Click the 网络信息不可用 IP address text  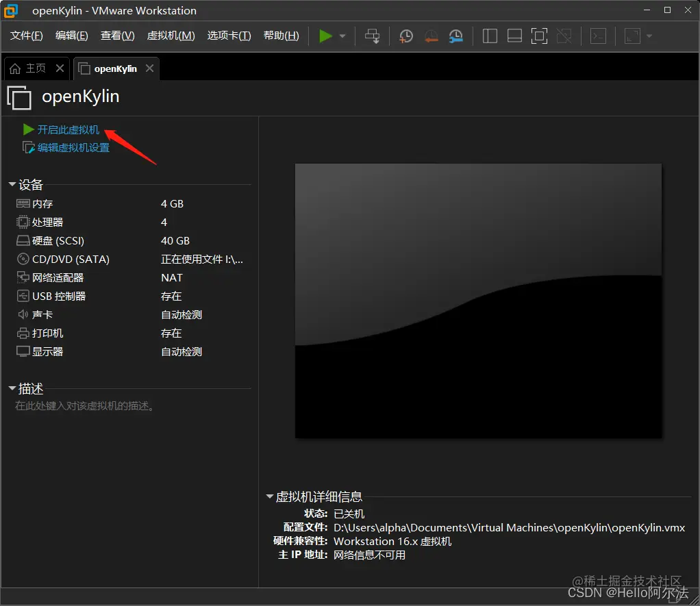click(x=370, y=555)
